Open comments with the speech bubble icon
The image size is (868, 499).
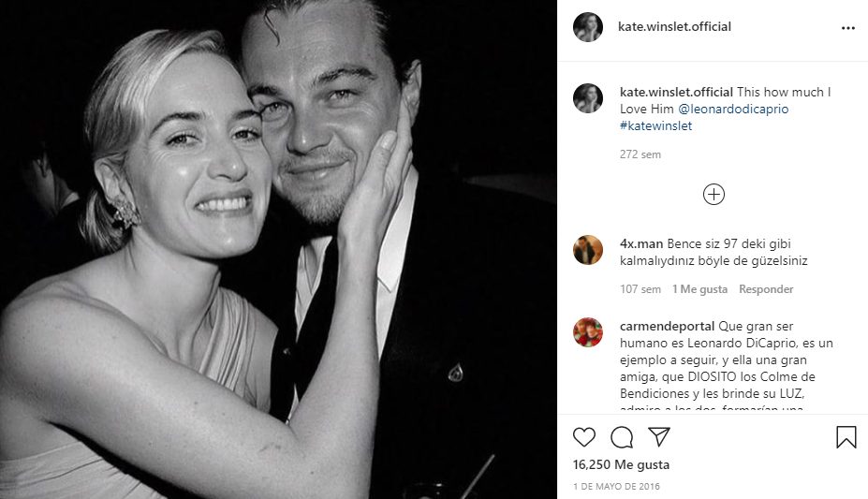click(x=622, y=437)
